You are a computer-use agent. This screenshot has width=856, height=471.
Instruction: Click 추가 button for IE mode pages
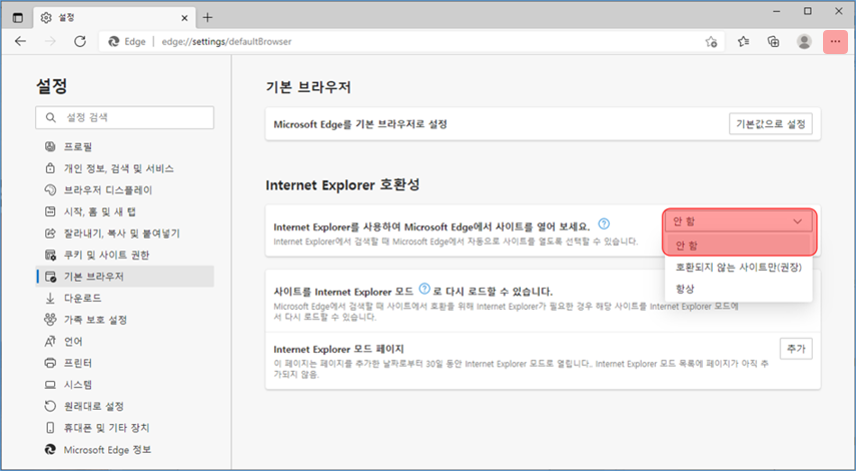pos(796,348)
